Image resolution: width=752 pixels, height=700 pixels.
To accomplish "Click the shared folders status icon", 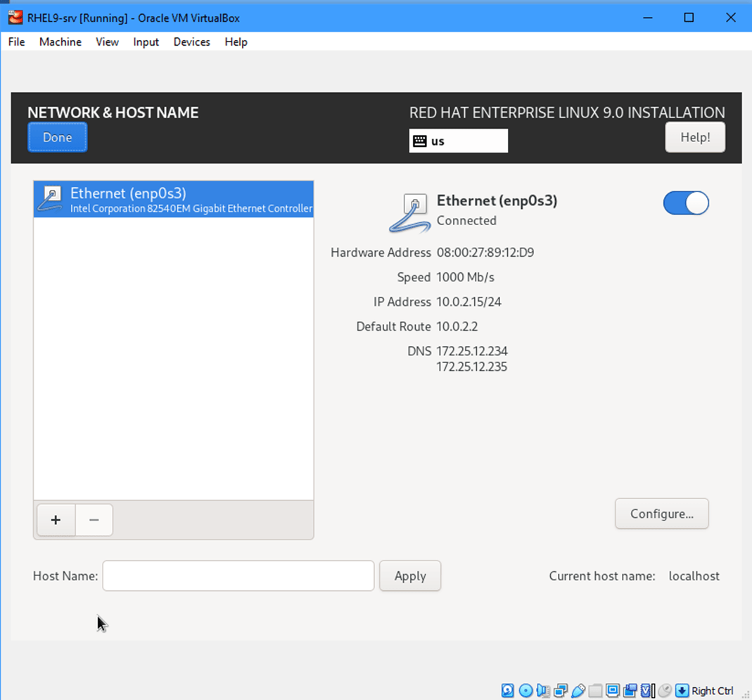I will [594, 690].
